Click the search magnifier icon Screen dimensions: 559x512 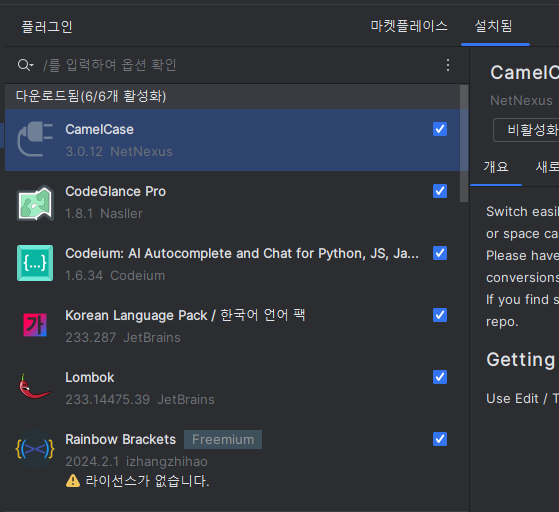(x=25, y=65)
